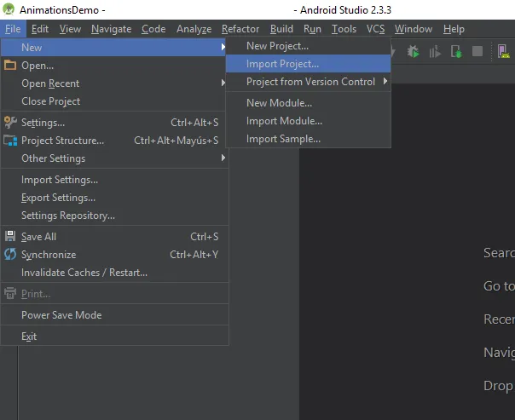Open the VCS menu
The height and width of the screenshot is (420, 515).
point(375,29)
